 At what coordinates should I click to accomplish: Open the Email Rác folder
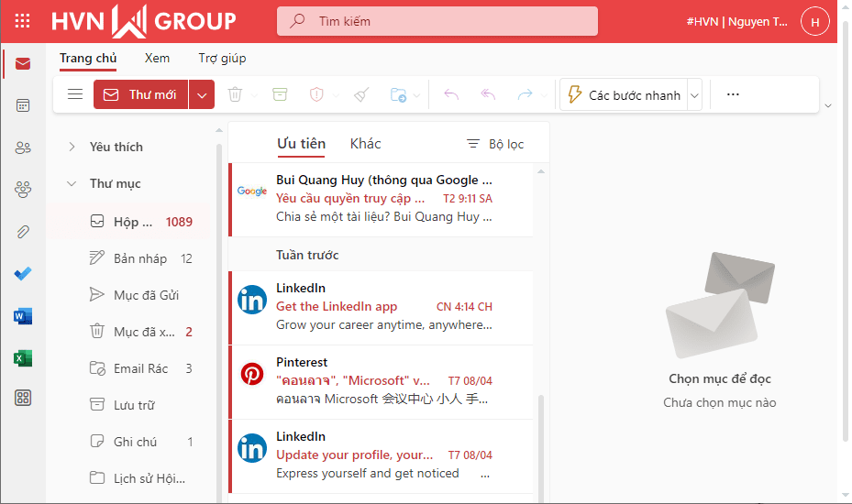click(128, 368)
